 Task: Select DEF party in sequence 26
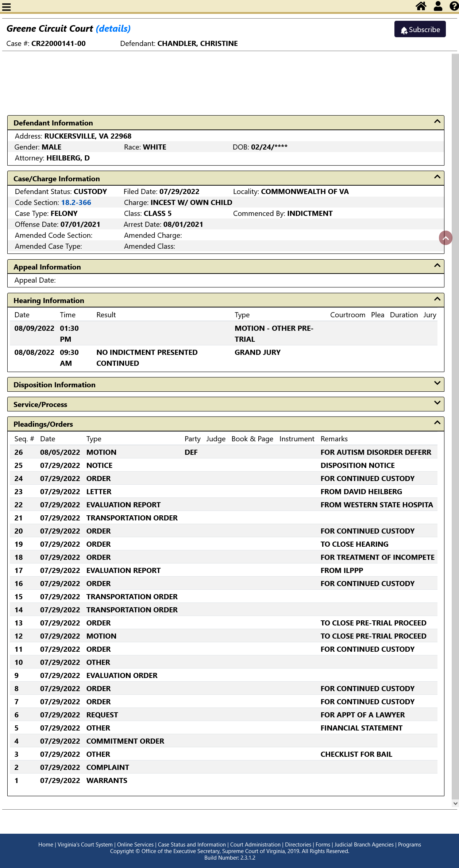(191, 452)
